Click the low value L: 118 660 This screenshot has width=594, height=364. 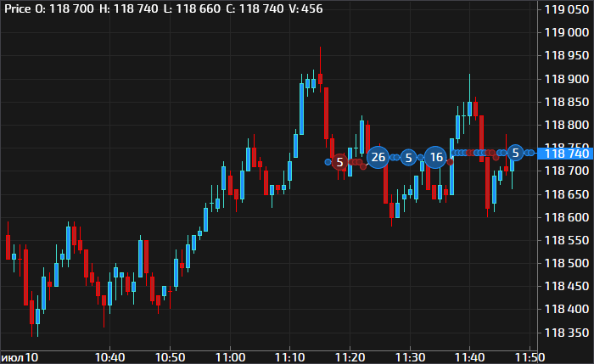coord(199,8)
